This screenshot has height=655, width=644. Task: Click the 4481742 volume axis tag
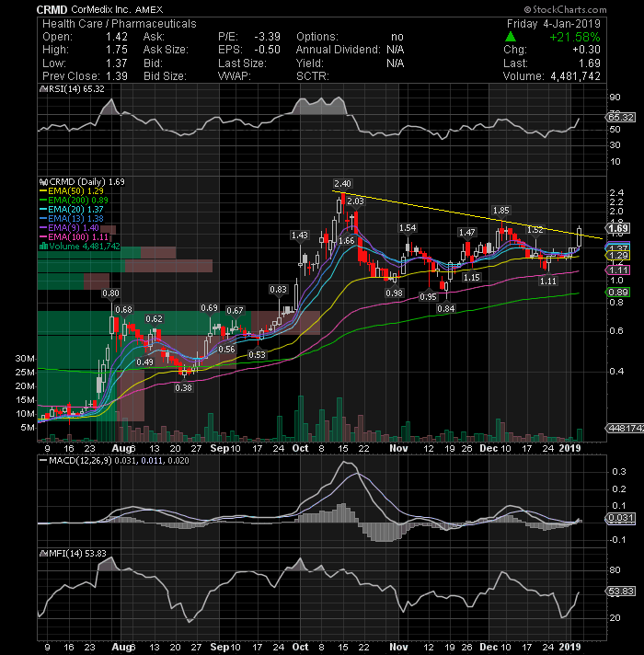pos(626,428)
